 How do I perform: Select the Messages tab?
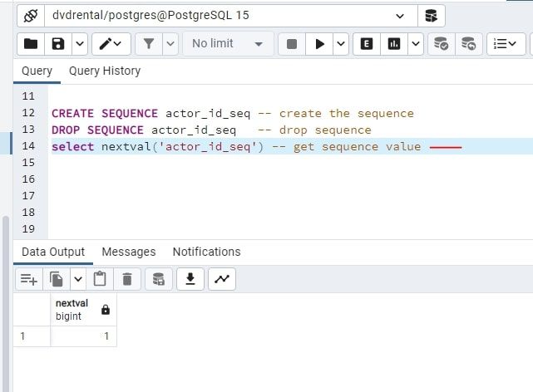pyautogui.click(x=129, y=252)
